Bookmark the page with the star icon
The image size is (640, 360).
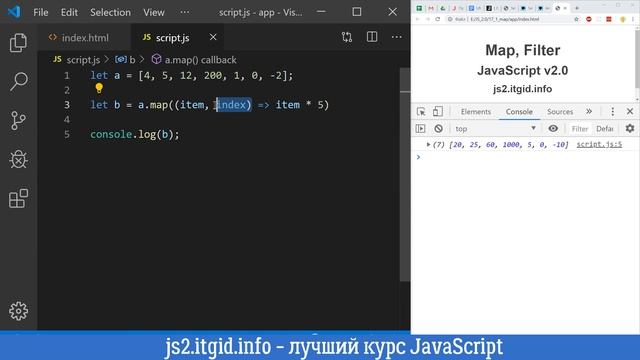tap(576, 19)
